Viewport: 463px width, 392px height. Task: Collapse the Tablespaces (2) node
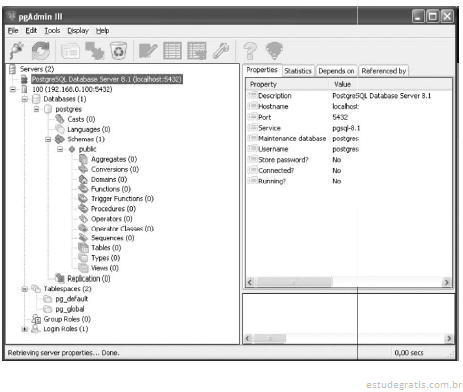pyautogui.click(x=25, y=289)
